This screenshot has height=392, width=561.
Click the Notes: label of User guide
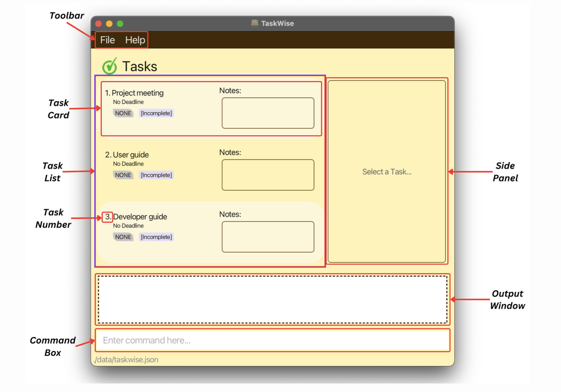coord(230,152)
